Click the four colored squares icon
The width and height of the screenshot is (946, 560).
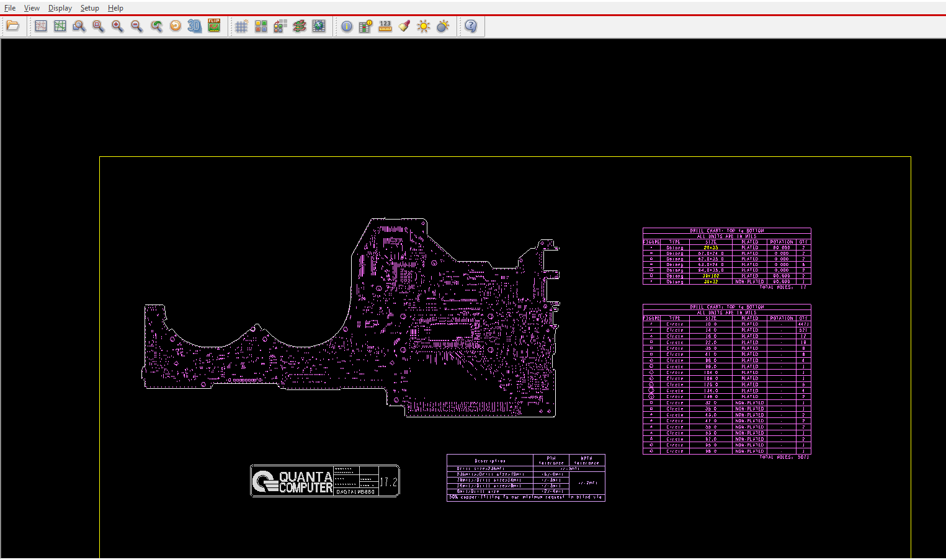pos(261,26)
